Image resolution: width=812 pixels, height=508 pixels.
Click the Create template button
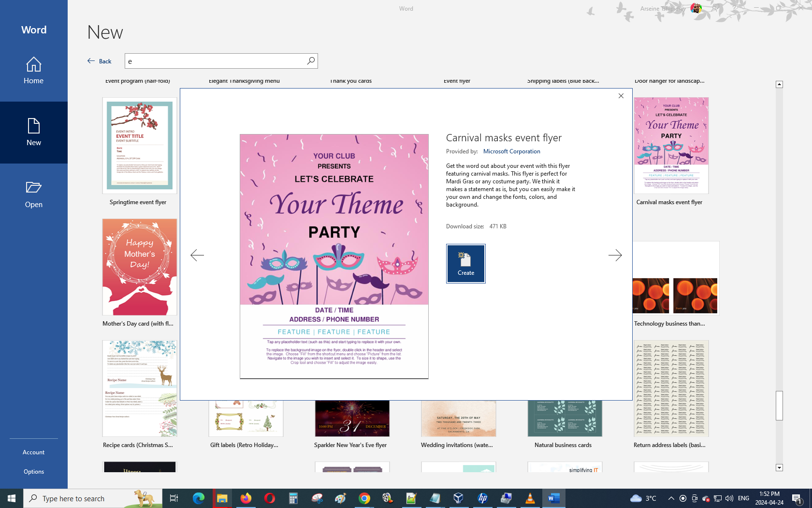point(465,263)
